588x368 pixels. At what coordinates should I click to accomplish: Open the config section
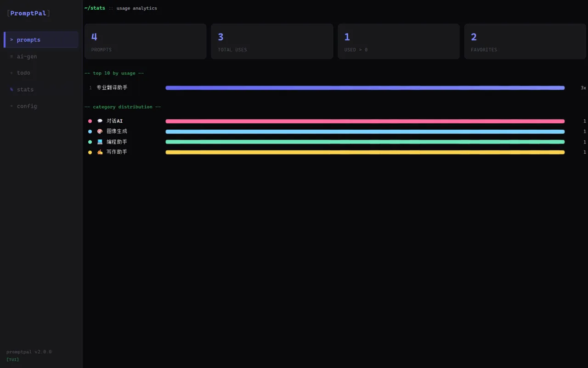[41, 106]
